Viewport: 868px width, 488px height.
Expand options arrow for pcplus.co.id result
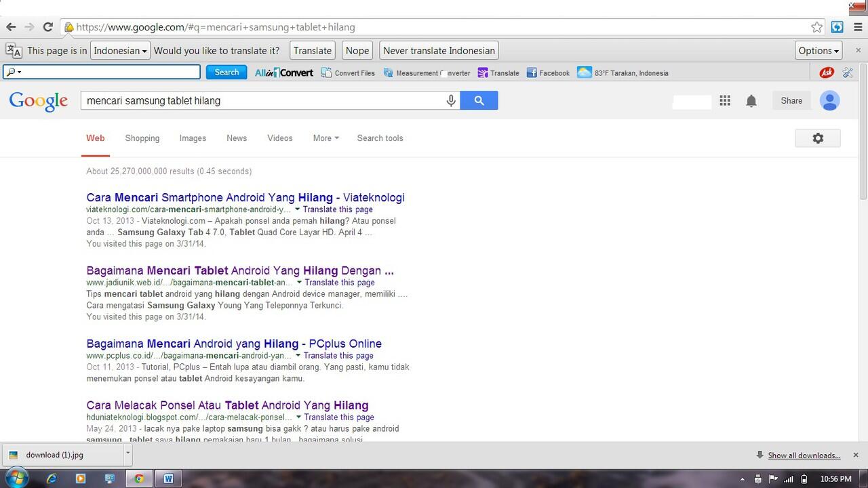click(298, 355)
